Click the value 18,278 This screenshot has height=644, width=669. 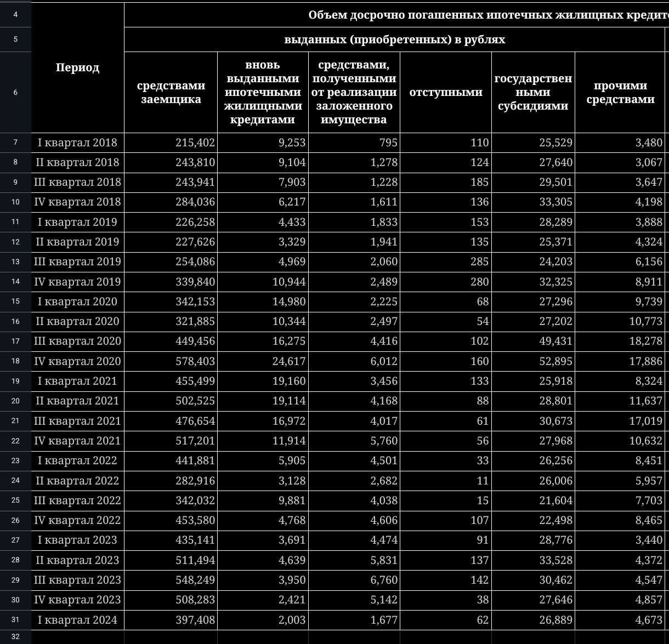[620, 341]
